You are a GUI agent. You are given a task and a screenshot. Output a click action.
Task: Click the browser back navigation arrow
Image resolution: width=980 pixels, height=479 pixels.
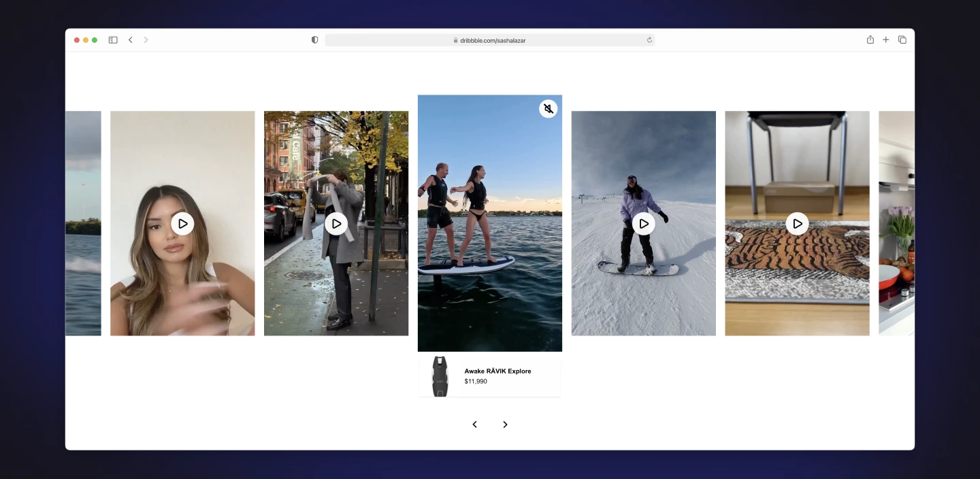coord(130,39)
